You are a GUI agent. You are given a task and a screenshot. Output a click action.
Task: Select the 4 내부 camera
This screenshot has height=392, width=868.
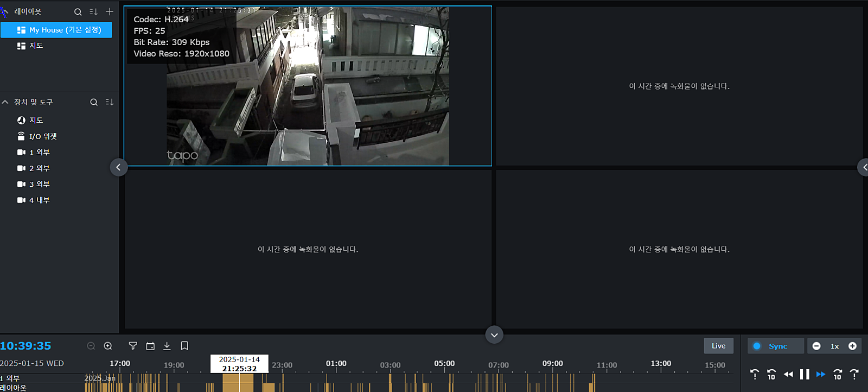[x=39, y=200]
